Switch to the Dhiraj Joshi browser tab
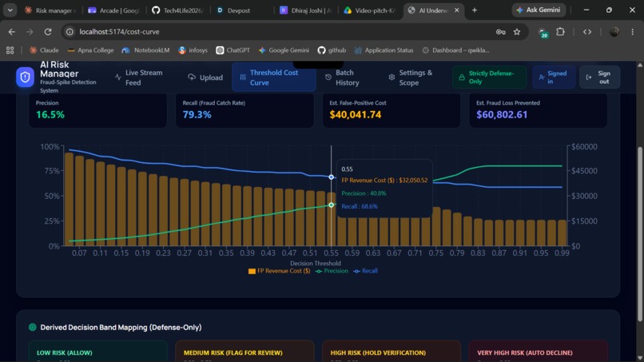Screen dimensions: 644x362 (x=306, y=10)
